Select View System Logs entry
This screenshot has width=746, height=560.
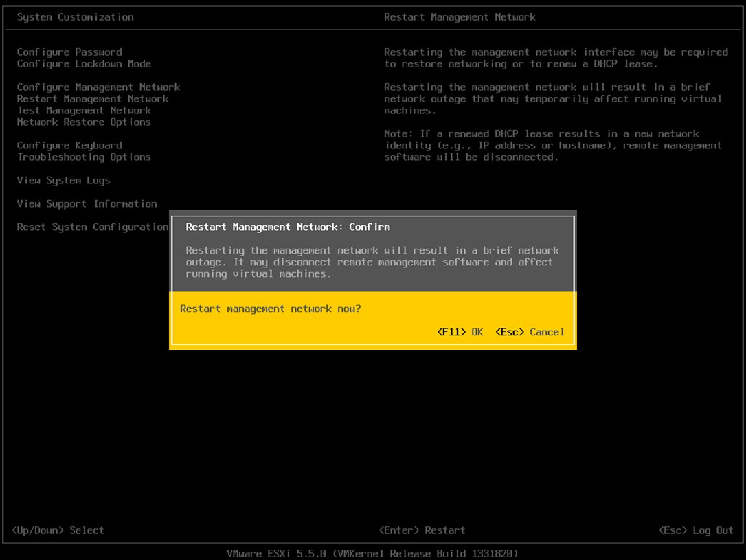pyautogui.click(x=63, y=180)
